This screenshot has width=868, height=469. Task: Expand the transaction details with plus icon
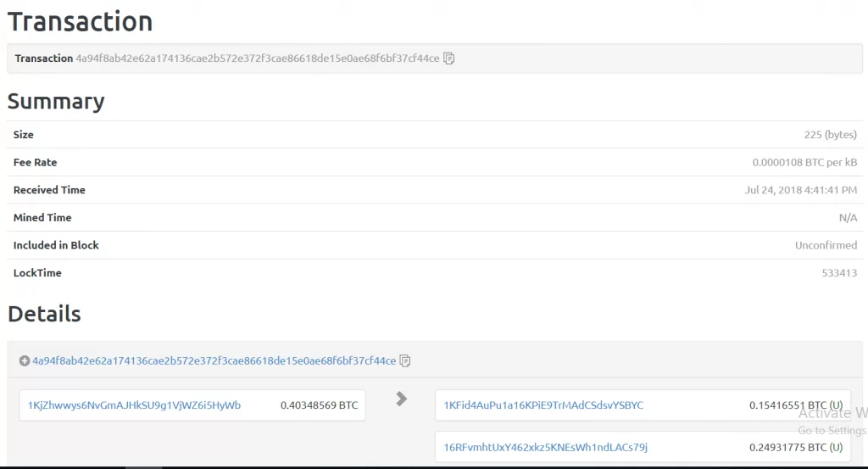click(x=25, y=360)
